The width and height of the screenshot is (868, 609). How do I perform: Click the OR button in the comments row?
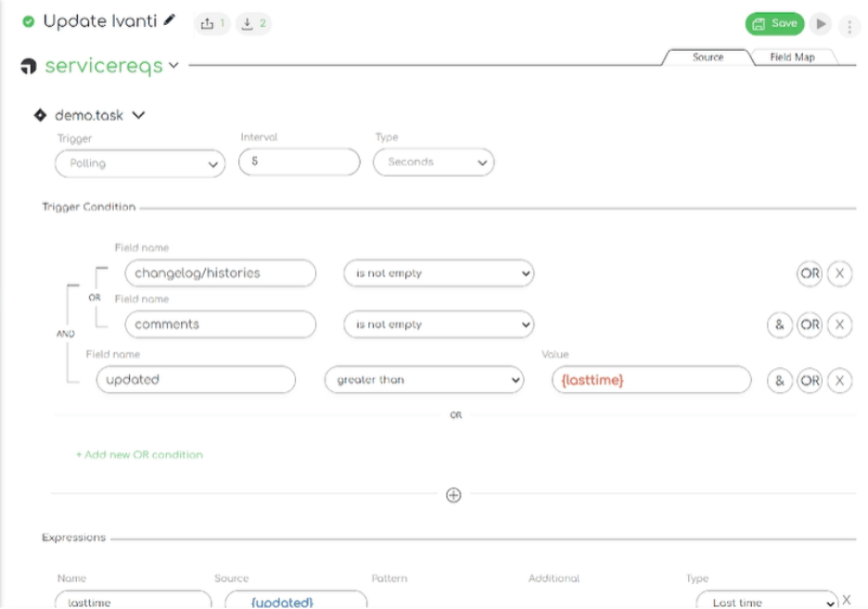tap(810, 324)
